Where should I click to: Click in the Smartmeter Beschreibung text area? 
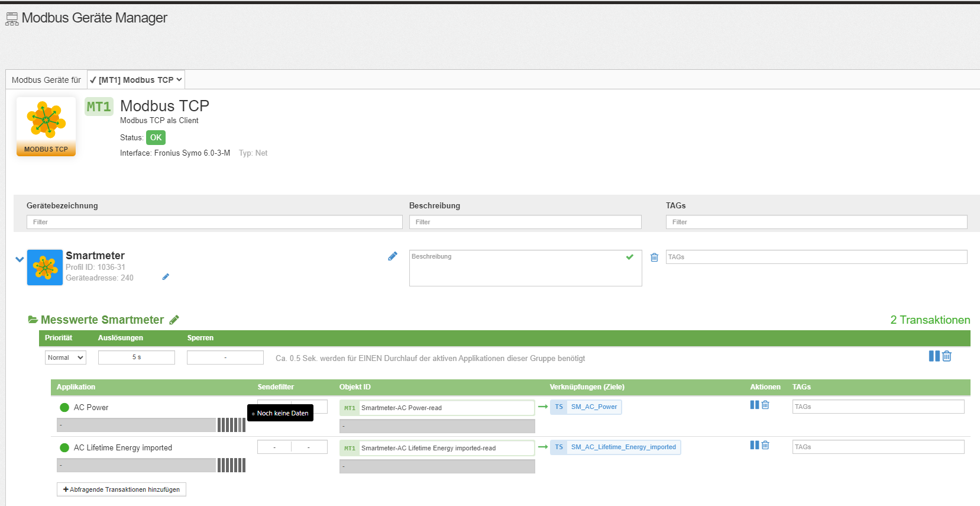(x=525, y=268)
